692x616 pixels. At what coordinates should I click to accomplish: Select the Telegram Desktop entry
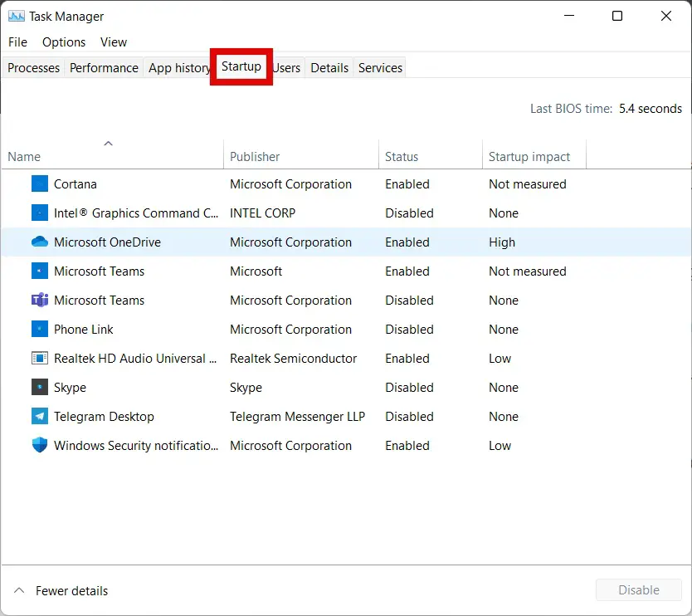[104, 417]
